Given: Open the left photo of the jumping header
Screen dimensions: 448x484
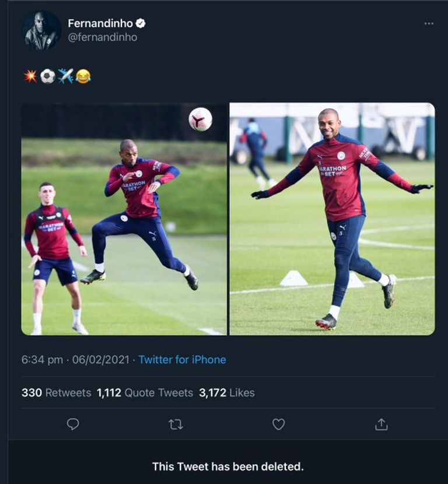Looking at the screenshot, I should 124,219.
